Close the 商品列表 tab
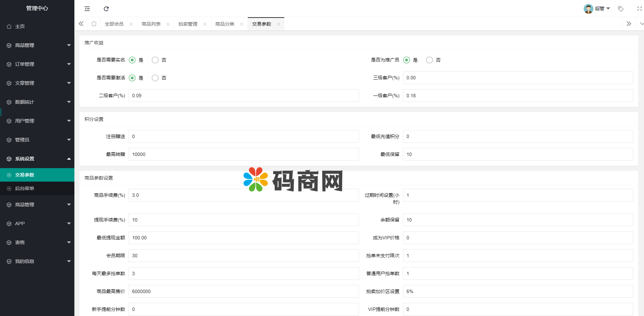Viewport: 644px width, 316px height. click(x=168, y=24)
